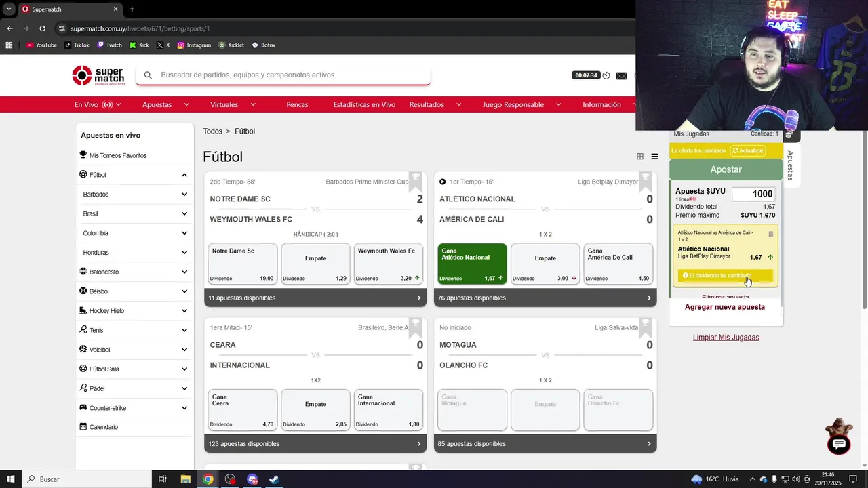This screenshot has width=868, height=488.
Task: Favorite the Liga Betplay Dimayor match ribbon
Action: click(645, 180)
